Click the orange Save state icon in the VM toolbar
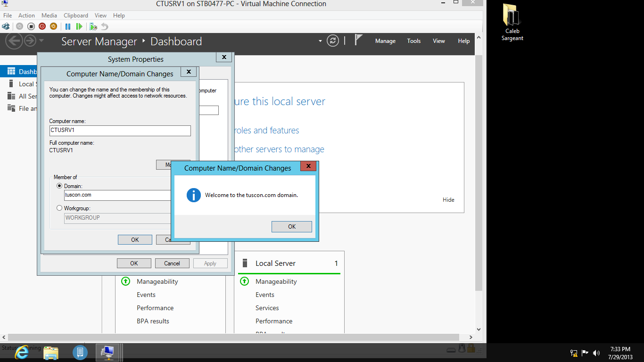The image size is (644, 362). tap(53, 26)
